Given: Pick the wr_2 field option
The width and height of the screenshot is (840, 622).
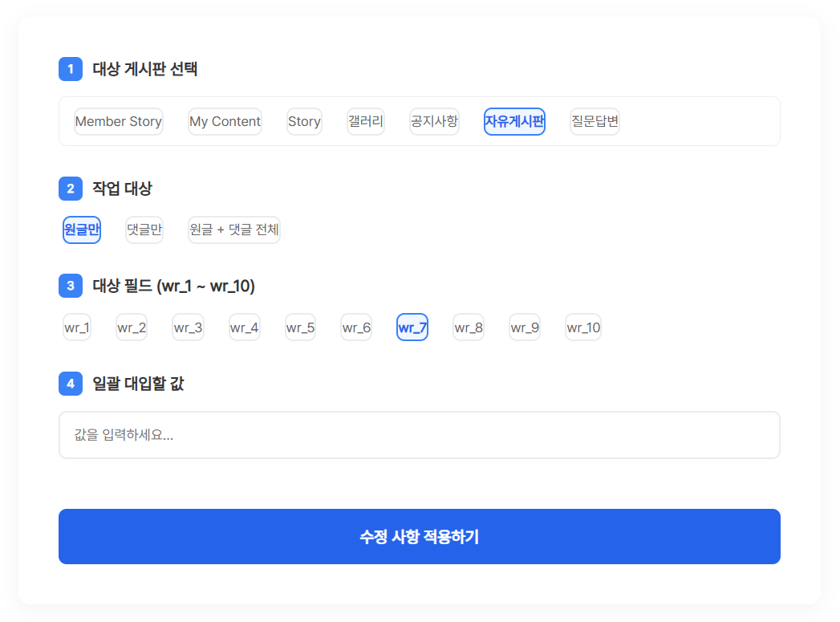Looking at the screenshot, I should (132, 327).
